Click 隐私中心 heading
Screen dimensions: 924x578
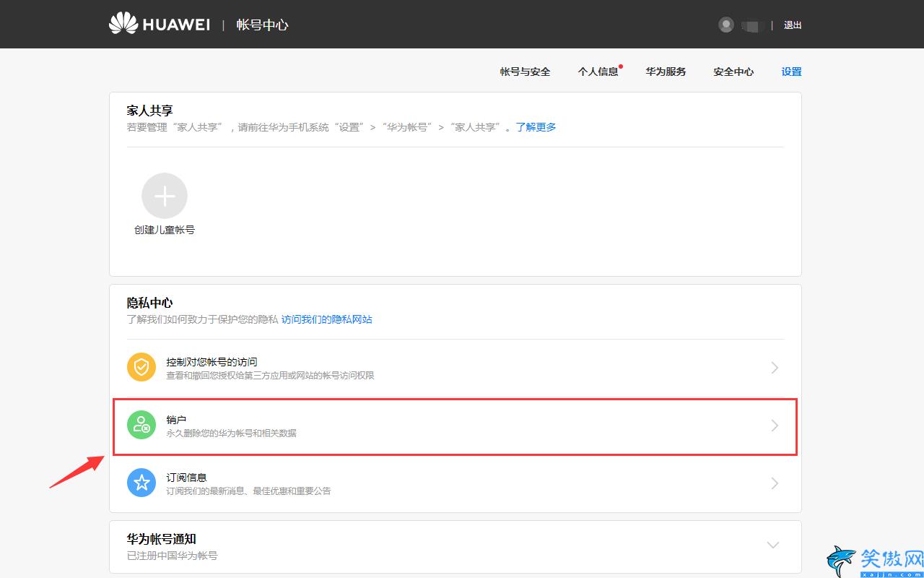click(150, 303)
